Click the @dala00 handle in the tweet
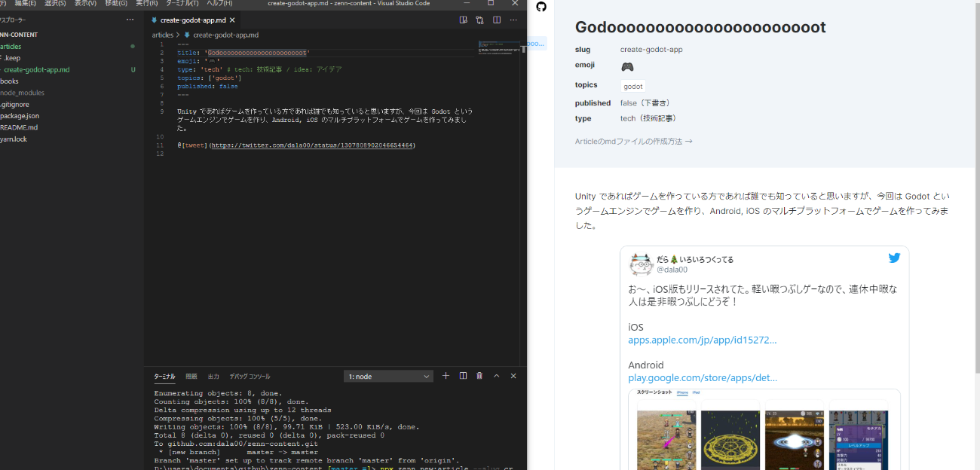Image resolution: width=980 pixels, height=470 pixels. point(672,270)
